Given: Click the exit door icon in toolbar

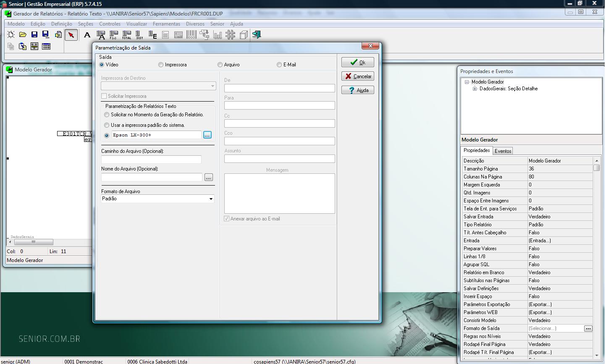Looking at the screenshot, I should [x=257, y=35].
